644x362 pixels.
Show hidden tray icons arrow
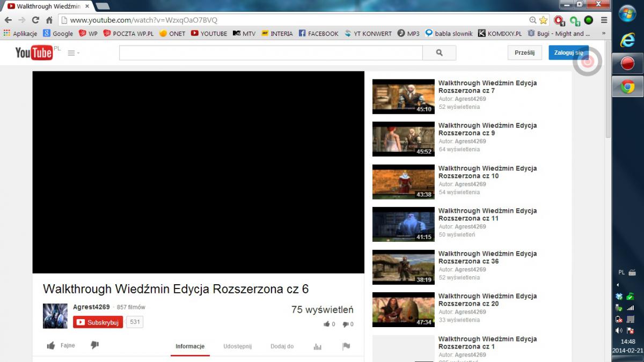click(x=617, y=285)
